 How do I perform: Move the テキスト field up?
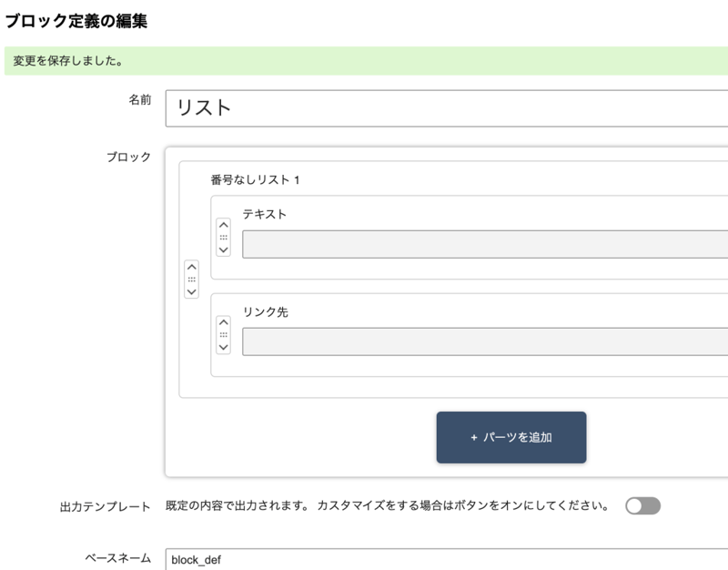coord(223,225)
